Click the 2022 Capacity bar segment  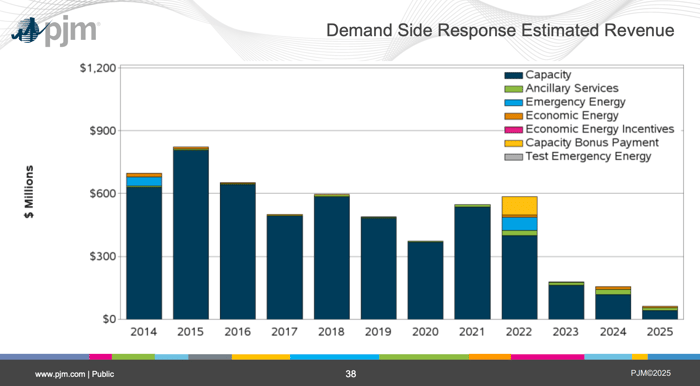[x=520, y=277]
